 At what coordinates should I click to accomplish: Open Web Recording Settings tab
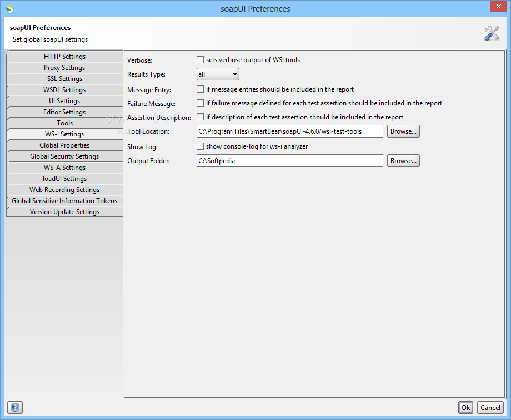[x=64, y=189]
